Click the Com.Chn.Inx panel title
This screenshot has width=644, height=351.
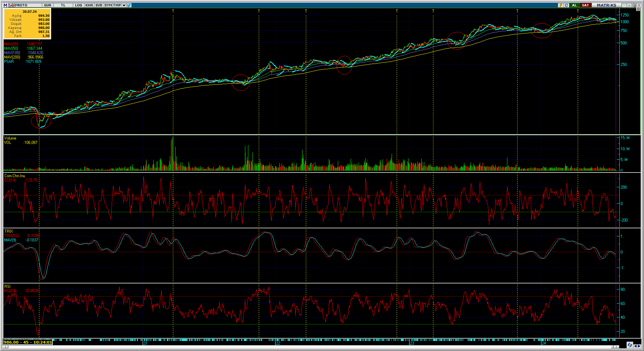click(x=14, y=176)
